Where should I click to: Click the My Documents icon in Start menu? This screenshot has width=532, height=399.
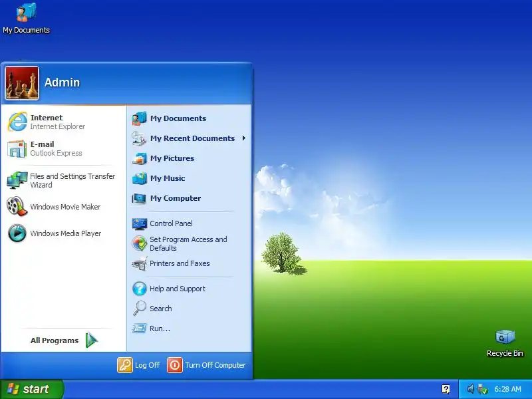139,118
